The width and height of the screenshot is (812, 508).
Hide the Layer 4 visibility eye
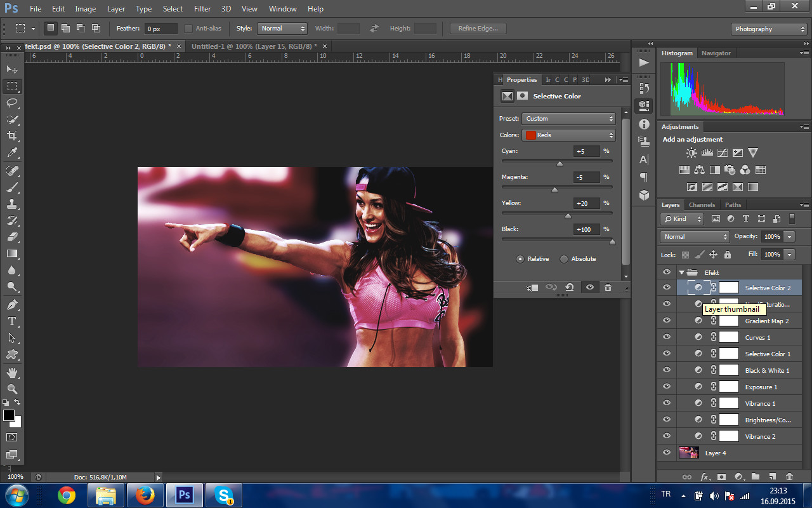[x=666, y=453]
